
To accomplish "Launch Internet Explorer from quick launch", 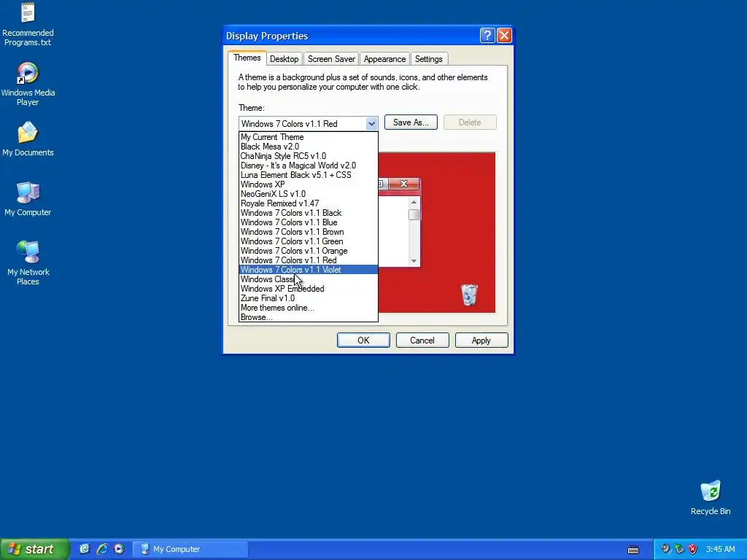I will point(102,549).
